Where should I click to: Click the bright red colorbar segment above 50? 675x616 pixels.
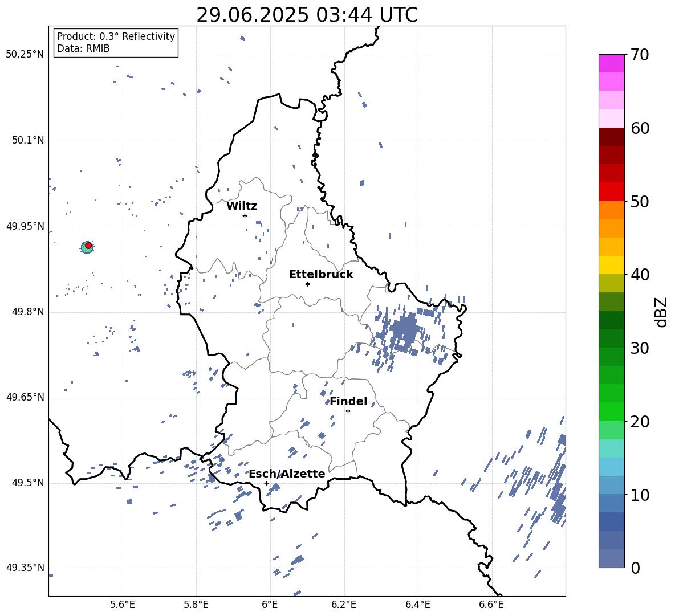point(611,192)
